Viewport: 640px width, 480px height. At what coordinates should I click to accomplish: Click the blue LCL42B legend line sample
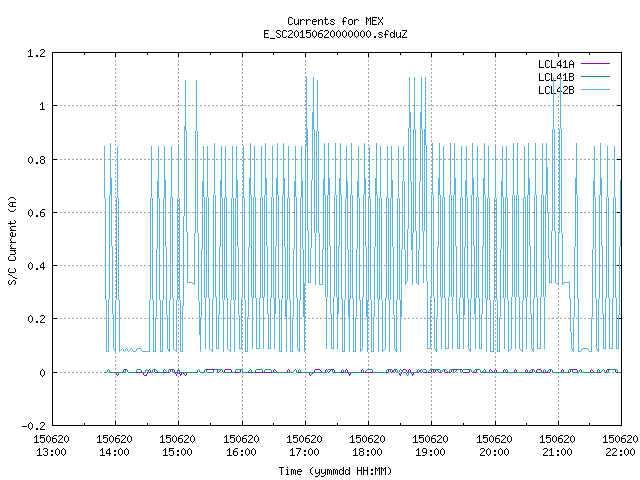click(x=595, y=89)
